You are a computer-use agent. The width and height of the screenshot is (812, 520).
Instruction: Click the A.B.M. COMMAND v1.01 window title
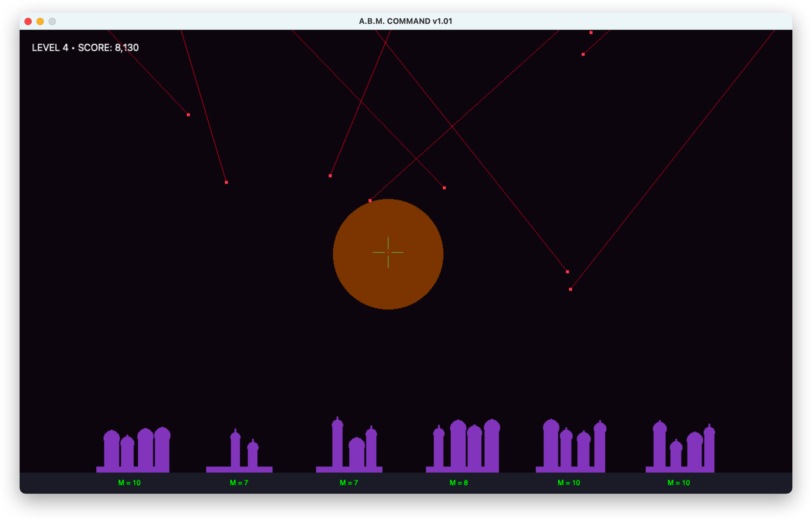point(405,21)
